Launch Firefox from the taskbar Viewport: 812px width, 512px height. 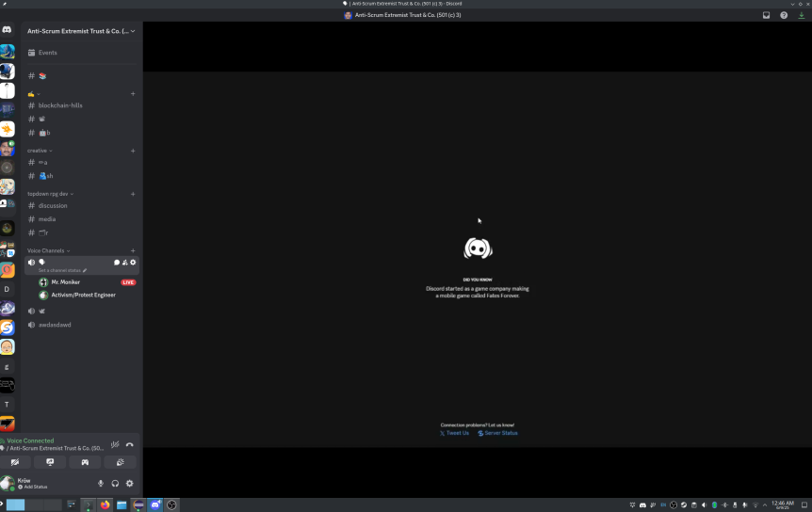pos(106,504)
